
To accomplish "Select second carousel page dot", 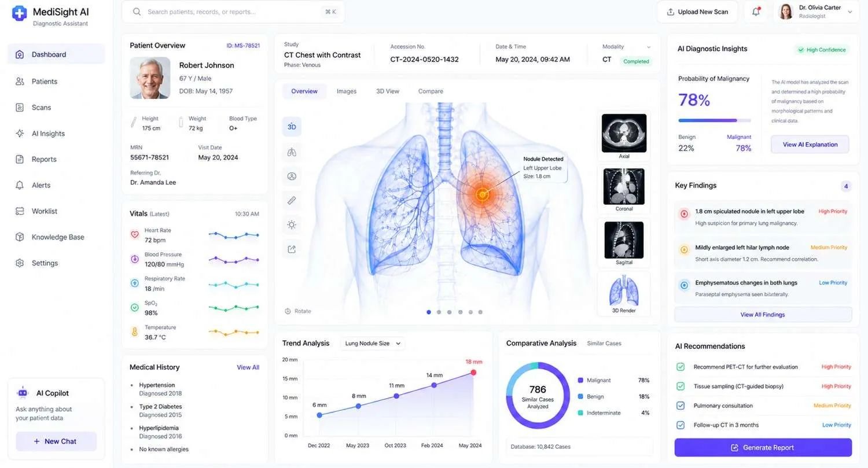I will [x=439, y=312].
